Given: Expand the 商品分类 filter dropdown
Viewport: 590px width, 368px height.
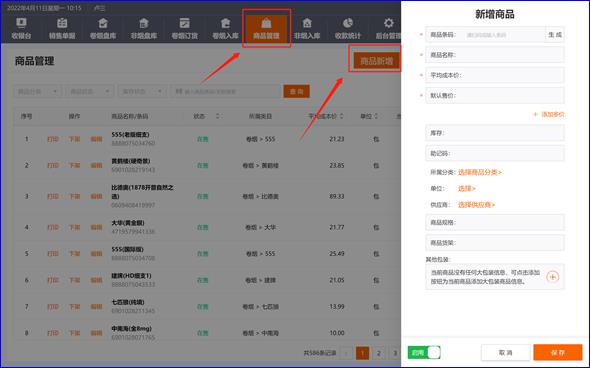Looking at the screenshot, I should (x=37, y=91).
